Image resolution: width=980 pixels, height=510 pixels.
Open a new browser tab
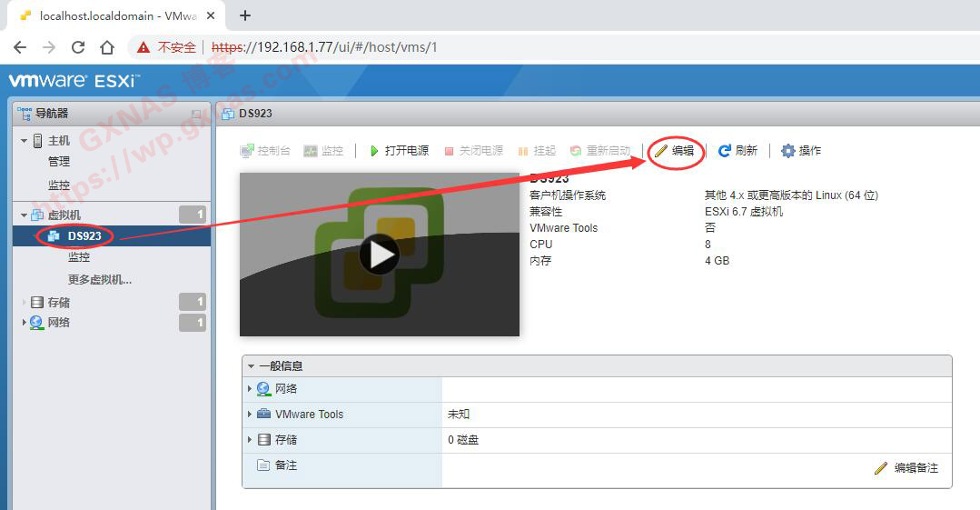(x=244, y=15)
